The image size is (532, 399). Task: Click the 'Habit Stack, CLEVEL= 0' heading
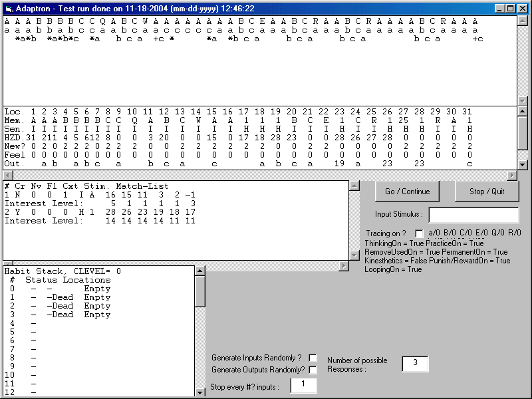pyautogui.click(x=63, y=271)
